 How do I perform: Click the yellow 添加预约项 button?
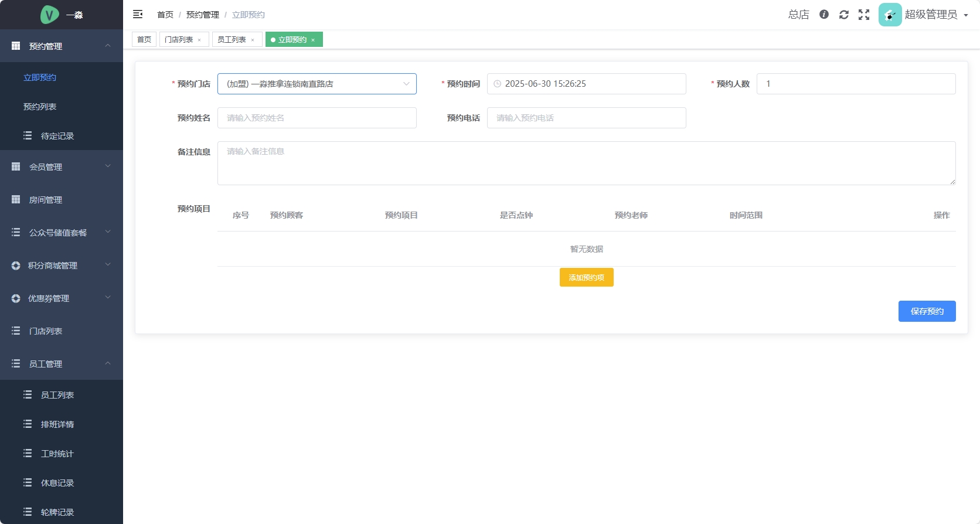(586, 277)
